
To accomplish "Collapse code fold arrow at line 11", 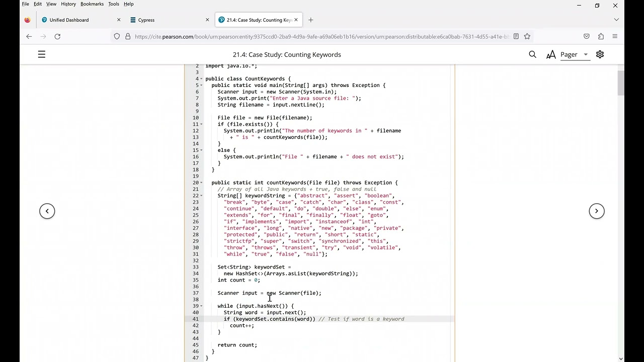I will (201, 124).
